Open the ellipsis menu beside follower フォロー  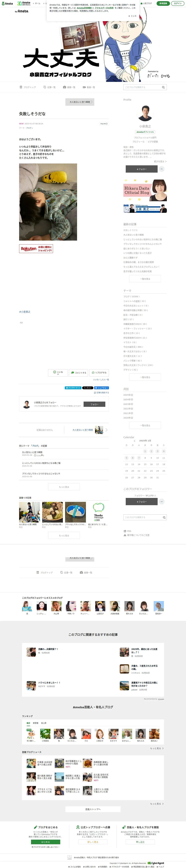(162, 502)
